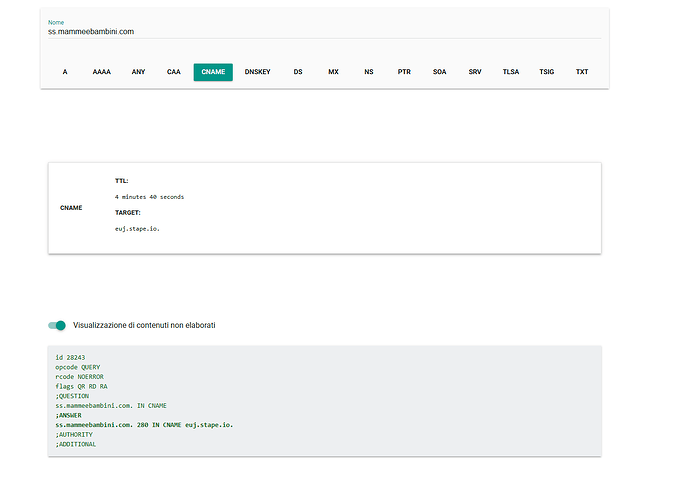Select the DNSKEY record type
The width and height of the screenshot is (690, 480).
[258, 72]
